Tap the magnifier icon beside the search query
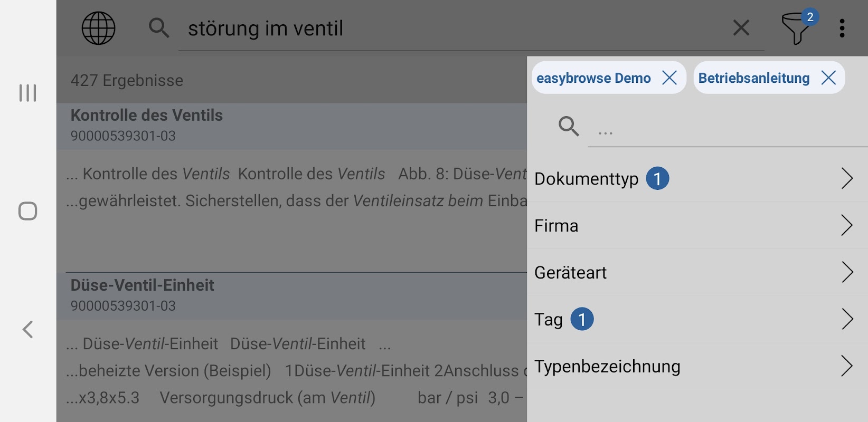The height and width of the screenshot is (422, 868). (x=158, y=28)
